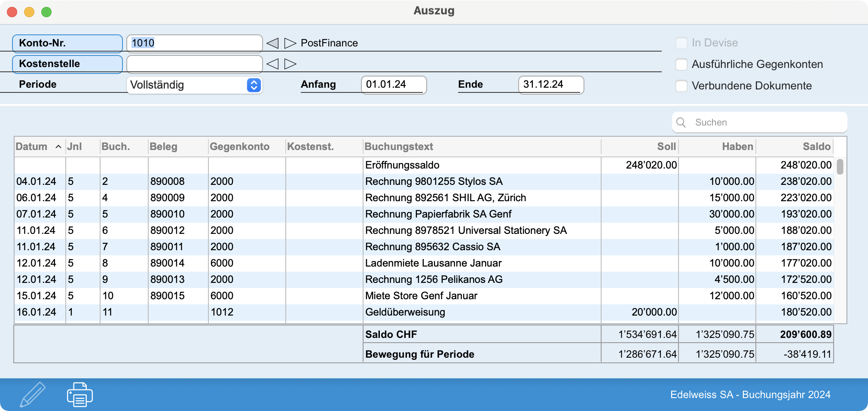Screen dimensions: 868x411
Task: Click the pencil edit icon
Action: click(33, 394)
